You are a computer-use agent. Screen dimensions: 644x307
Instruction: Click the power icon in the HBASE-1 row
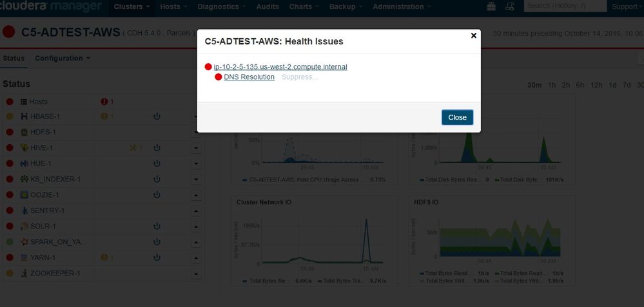157,116
